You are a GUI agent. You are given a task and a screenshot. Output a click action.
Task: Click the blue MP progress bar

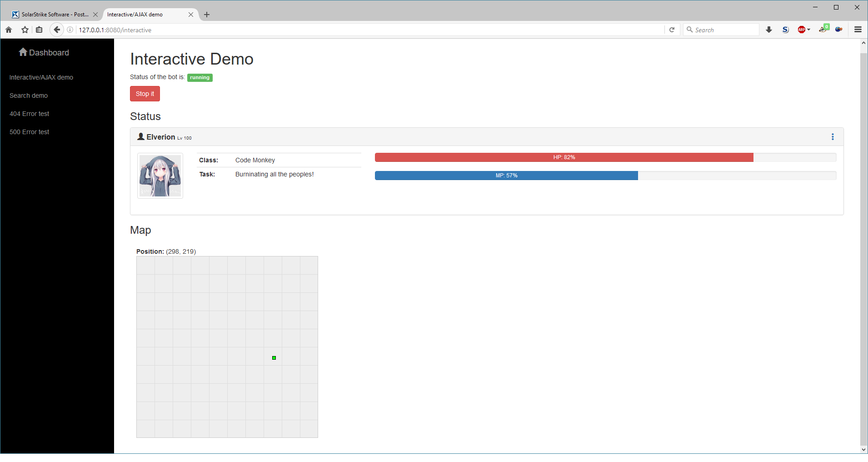tap(506, 176)
